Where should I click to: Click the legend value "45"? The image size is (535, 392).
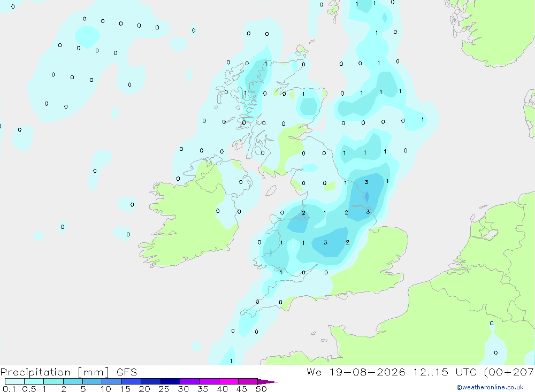[x=242, y=389]
